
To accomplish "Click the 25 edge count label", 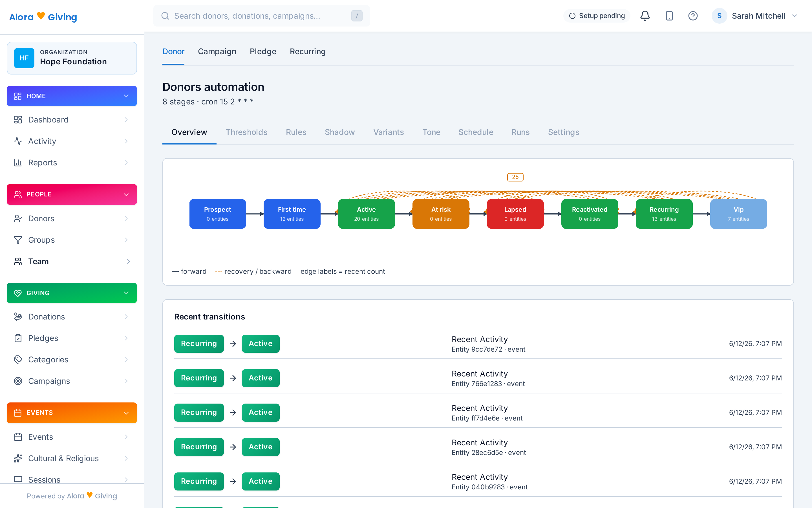I will pyautogui.click(x=515, y=177).
